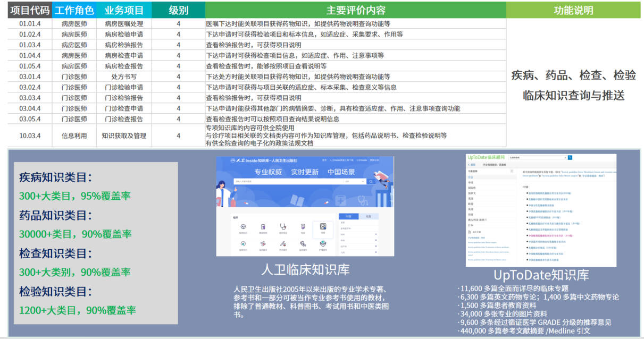Click the UpToDate知识库 caption title
Image resolution: width=644 pixels, height=339 pixels.
(541, 275)
